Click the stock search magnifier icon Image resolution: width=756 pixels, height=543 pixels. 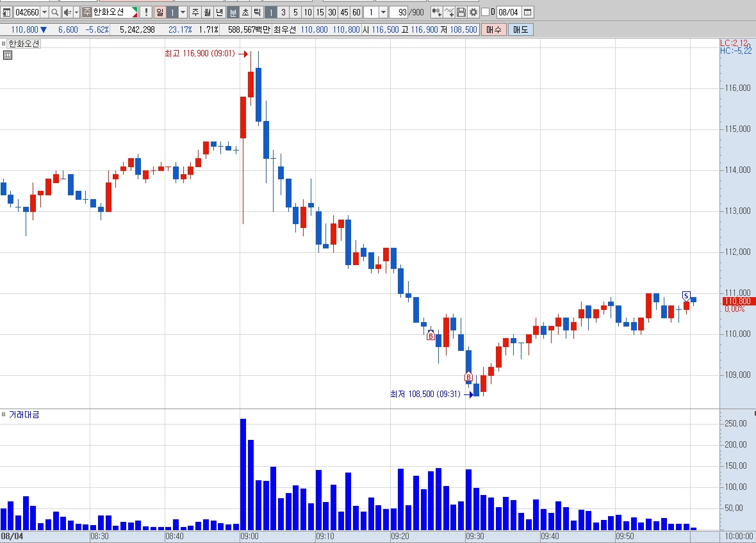[x=55, y=12]
